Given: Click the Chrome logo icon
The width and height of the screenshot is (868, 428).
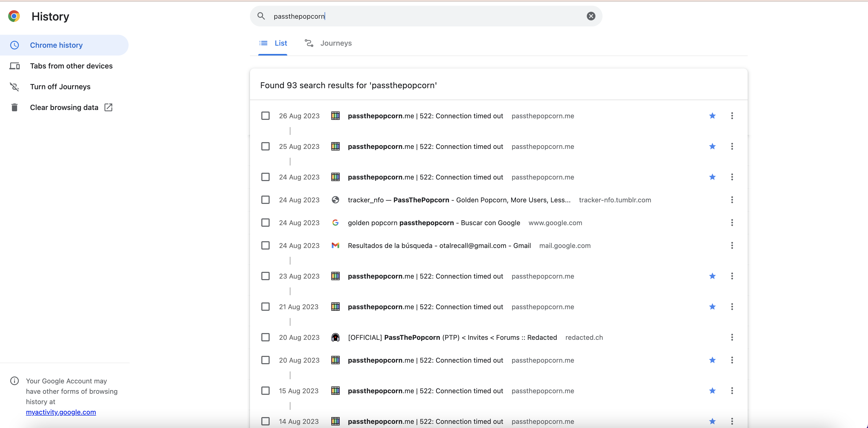Looking at the screenshot, I should (x=14, y=16).
